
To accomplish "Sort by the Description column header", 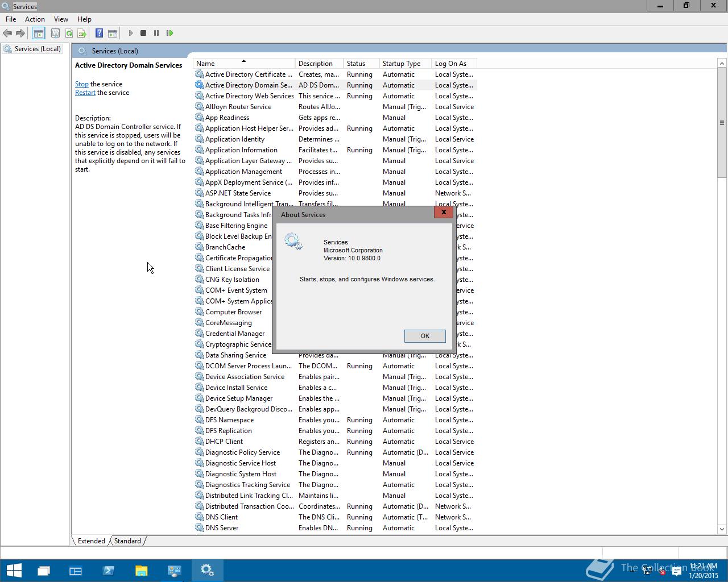I will (319, 63).
